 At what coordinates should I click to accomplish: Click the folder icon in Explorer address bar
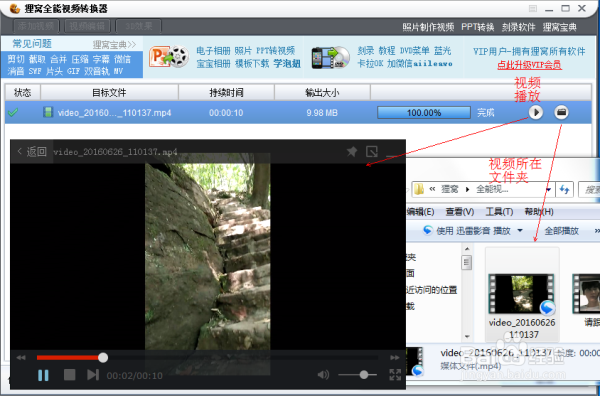(x=419, y=189)
